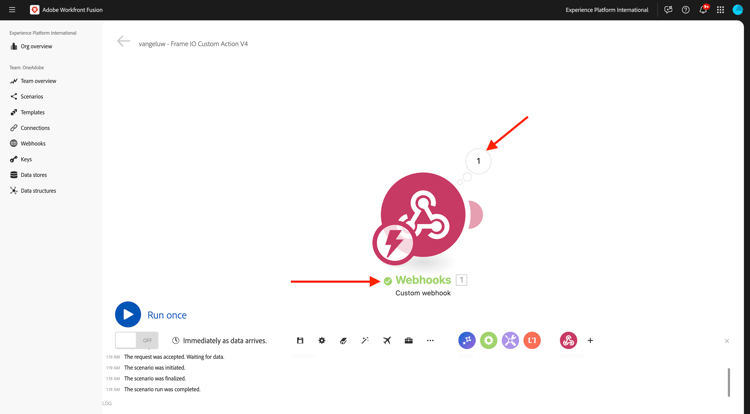Open the notes icon in controls
This screenshot has width=750, height=414.
tap(343, 340)
